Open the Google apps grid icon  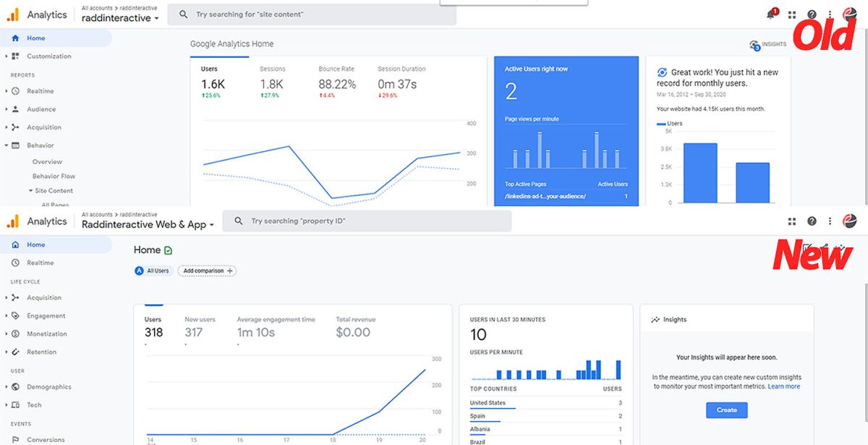[x=791, y=14]
